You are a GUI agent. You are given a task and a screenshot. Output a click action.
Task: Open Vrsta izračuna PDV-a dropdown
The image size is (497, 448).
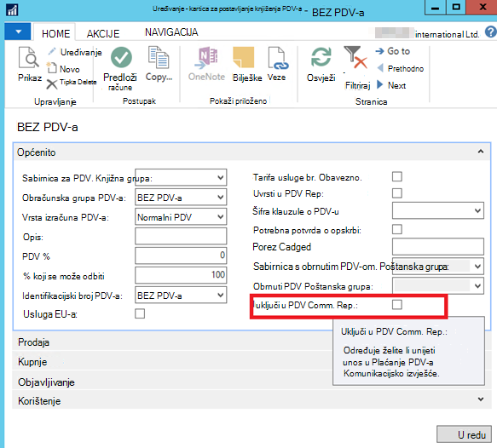point(181,217)
